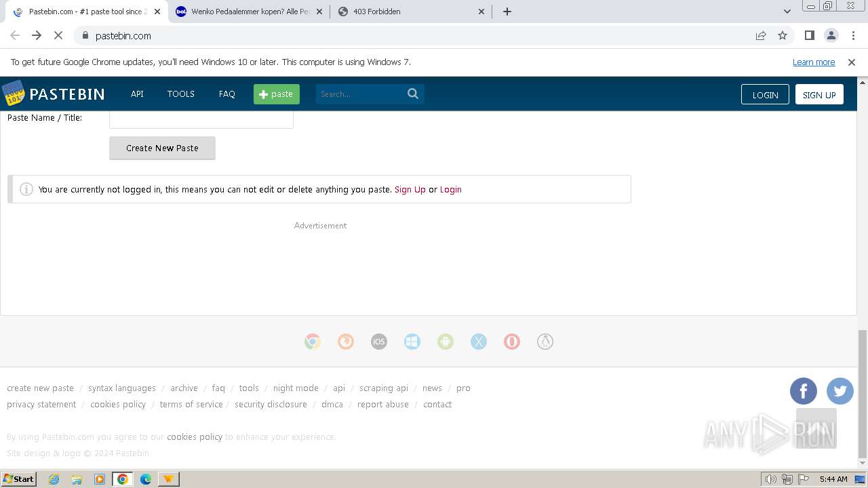Switch to the 403 Forbidden tab
The height and width of the screenshot is (488, 868).
(x=413, y=12)
